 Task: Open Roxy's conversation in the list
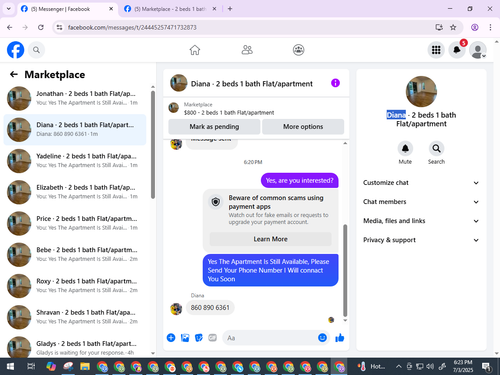point(75,286)
